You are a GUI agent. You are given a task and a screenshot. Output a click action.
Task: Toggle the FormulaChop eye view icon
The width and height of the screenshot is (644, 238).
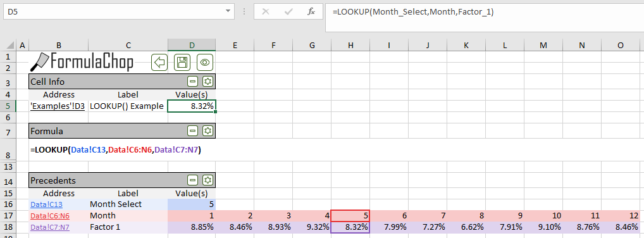pos(205,63)
